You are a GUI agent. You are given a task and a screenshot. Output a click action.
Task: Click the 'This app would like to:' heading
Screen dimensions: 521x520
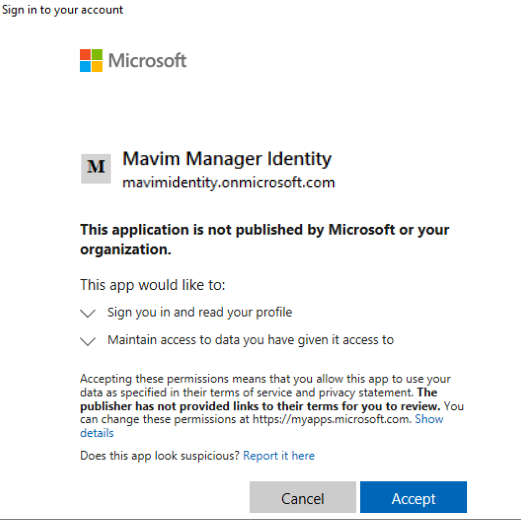tap(153, 285)
